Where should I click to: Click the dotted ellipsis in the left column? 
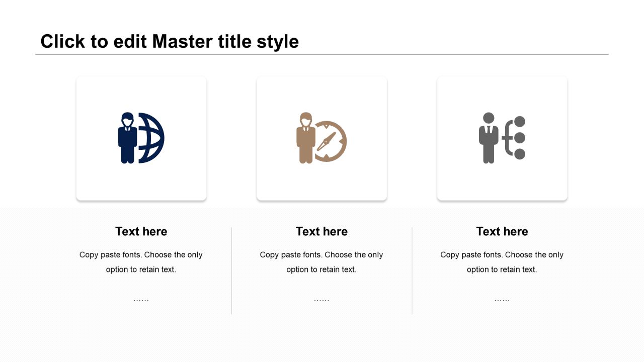[x=141, y=300]
